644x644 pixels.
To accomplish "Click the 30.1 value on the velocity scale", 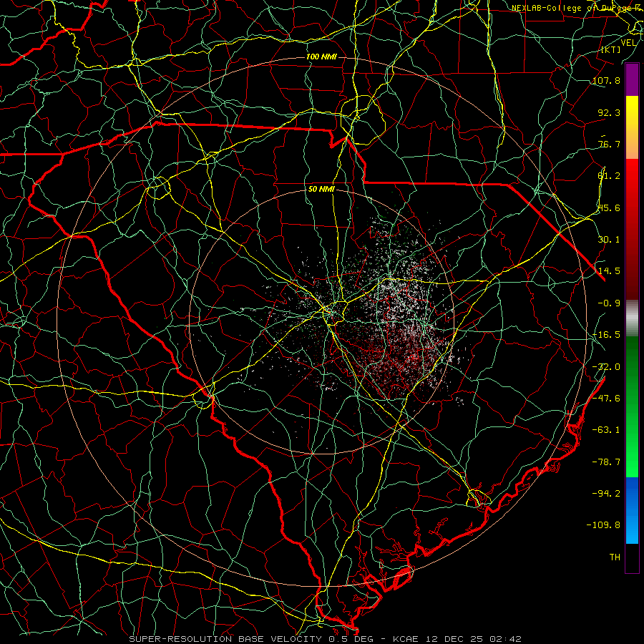I will [x=609, y=240].
